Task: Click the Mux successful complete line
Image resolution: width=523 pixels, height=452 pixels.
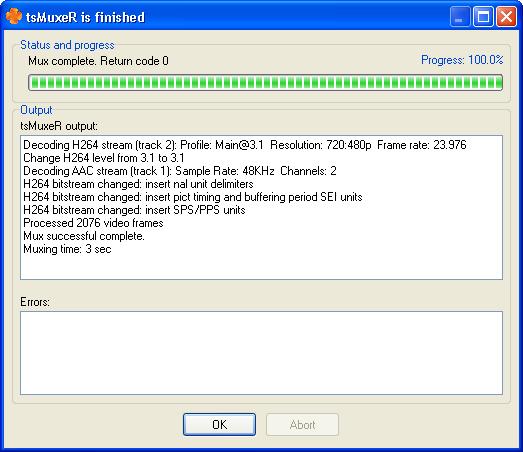Action: [84, 236]
